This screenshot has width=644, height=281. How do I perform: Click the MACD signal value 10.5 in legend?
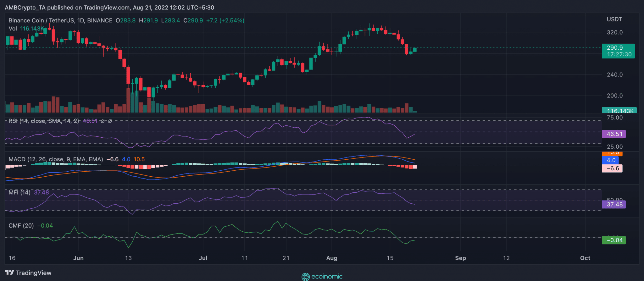tap(139, 159)
